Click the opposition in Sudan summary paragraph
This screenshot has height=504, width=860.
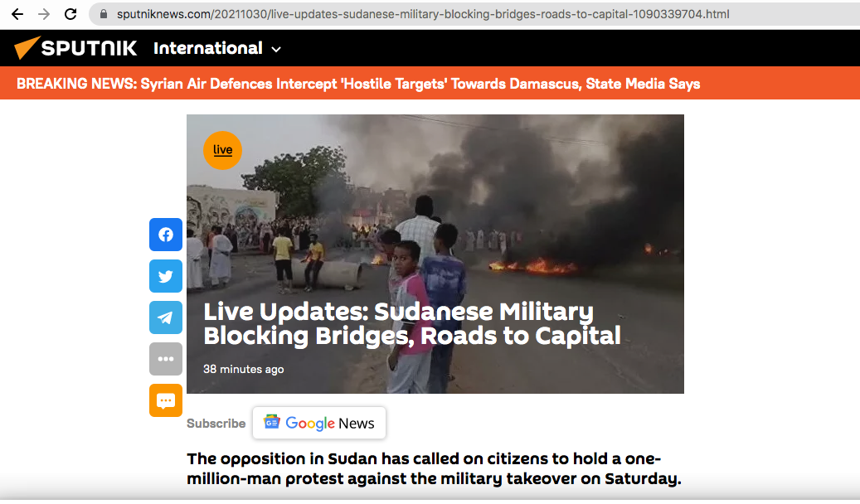tap(434, 468)
